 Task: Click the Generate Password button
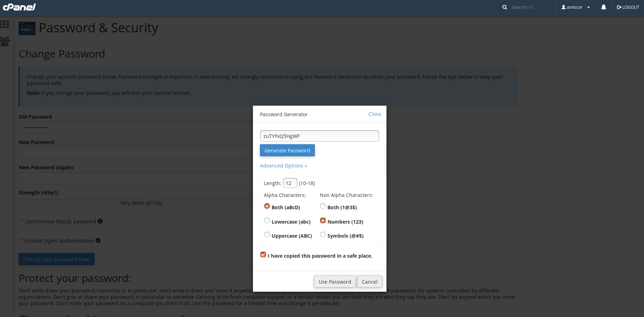click(x=287, y=150)
